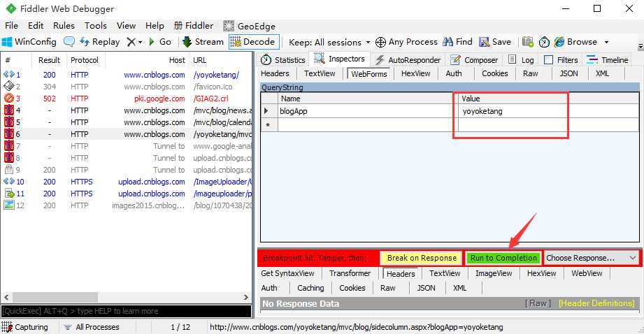Image resolution: width=644 pixels, height=334 pixels.
Task: Click All Processes filter in status bar
Action: click(92, 327)
